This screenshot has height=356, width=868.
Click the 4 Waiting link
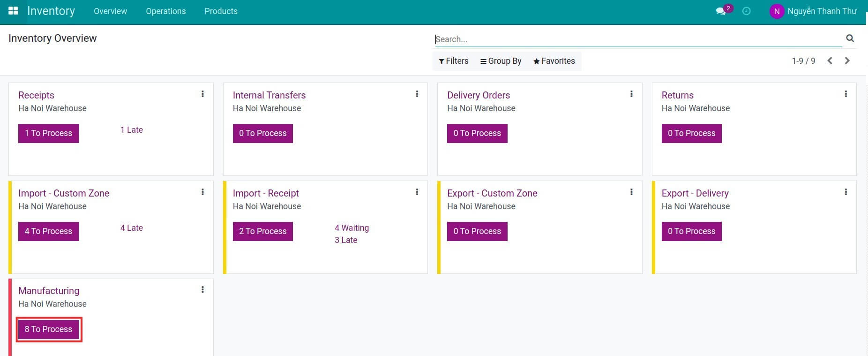pos(352,228)
